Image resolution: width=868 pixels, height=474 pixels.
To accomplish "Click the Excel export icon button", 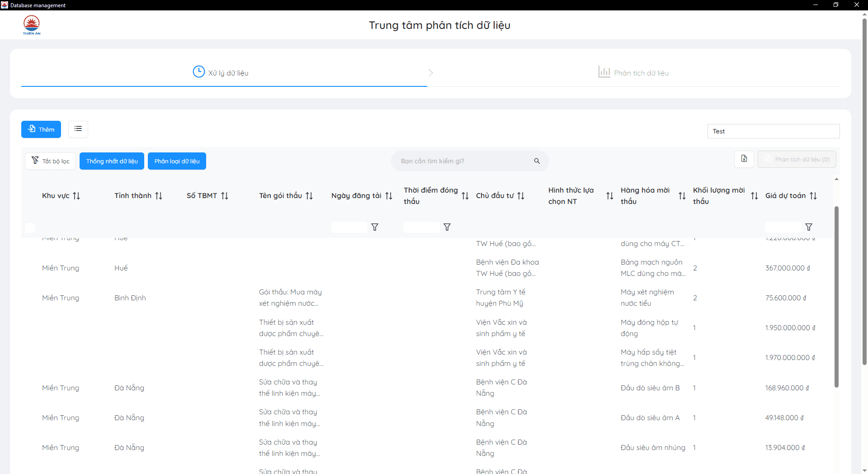I will click(744, 159).
